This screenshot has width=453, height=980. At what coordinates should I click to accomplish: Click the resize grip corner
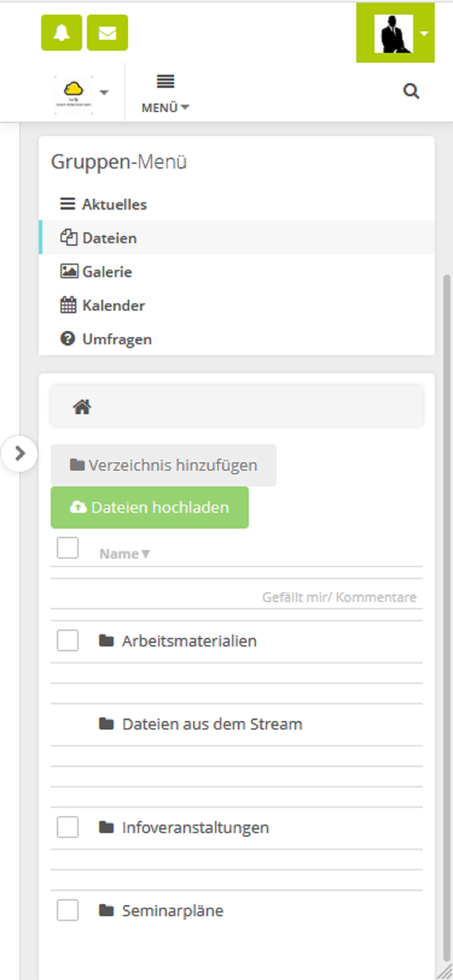pyautogui.click(x=445, y=971)
